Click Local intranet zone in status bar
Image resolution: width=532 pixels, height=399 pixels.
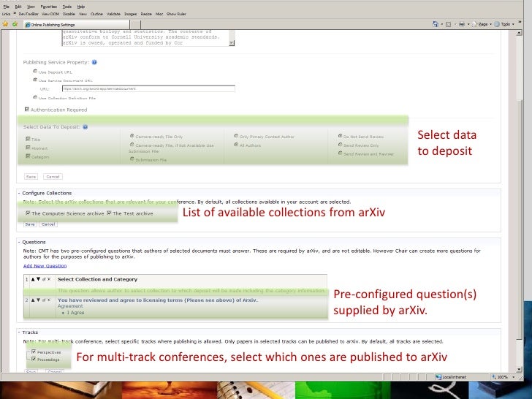click(452, 377)
